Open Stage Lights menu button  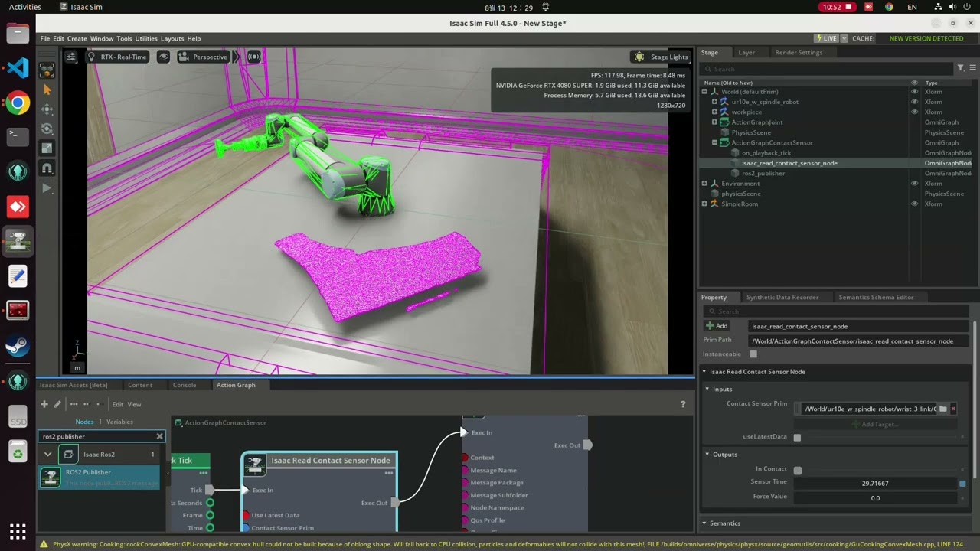[x=661, y=57]
